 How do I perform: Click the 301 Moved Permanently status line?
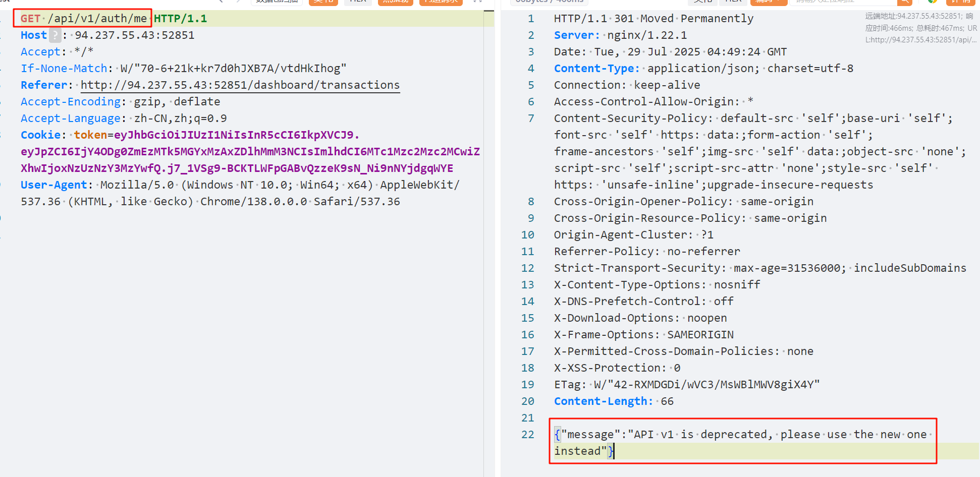pos(653,19)
